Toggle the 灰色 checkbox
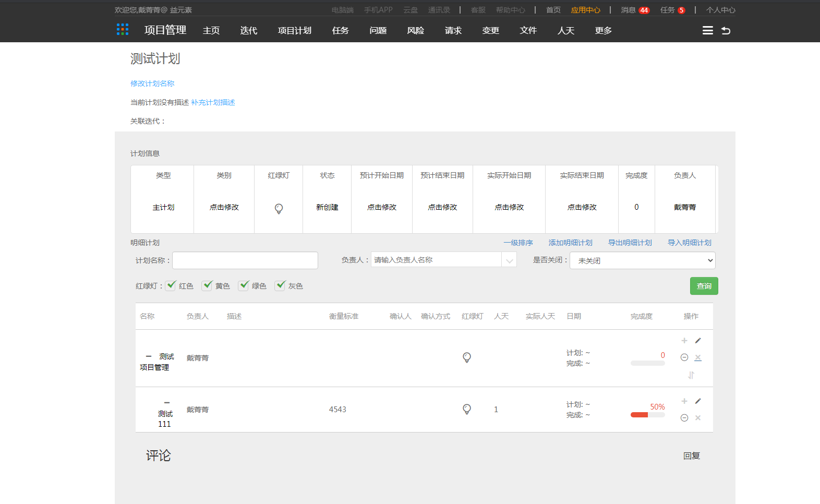This screenshot has height=504, width=820. click(x=280, y=285)
